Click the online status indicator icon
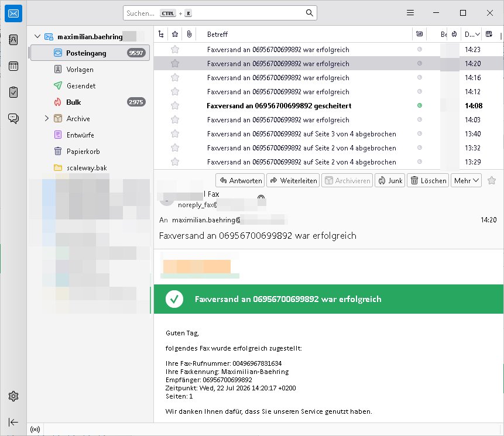This screenshot has width=504, height=436. [x=35, y=429]
